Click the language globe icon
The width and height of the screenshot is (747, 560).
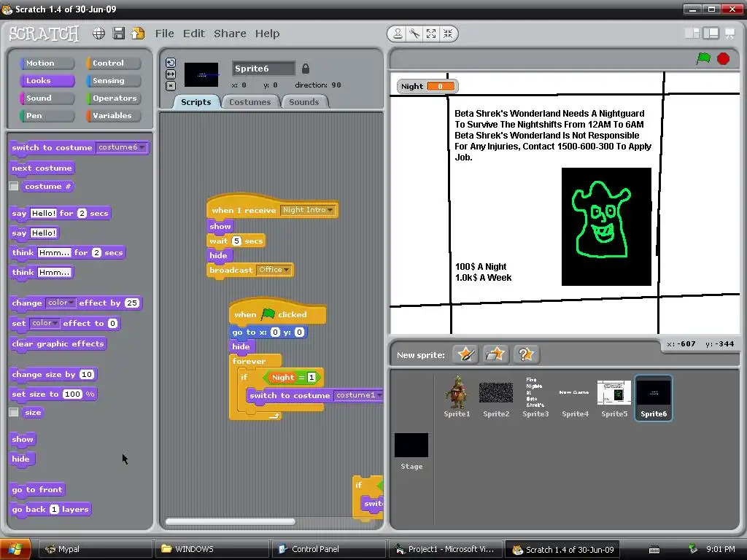click(98, 34)
